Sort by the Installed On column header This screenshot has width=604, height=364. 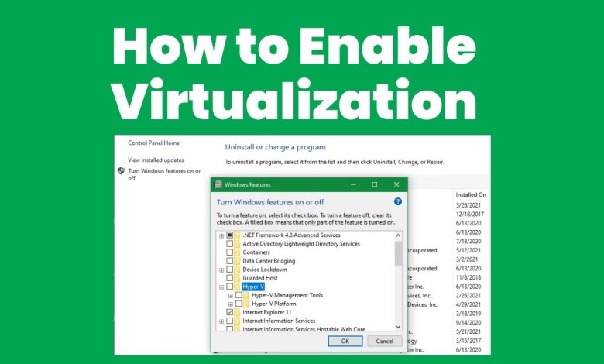click(x=471, y=195)
